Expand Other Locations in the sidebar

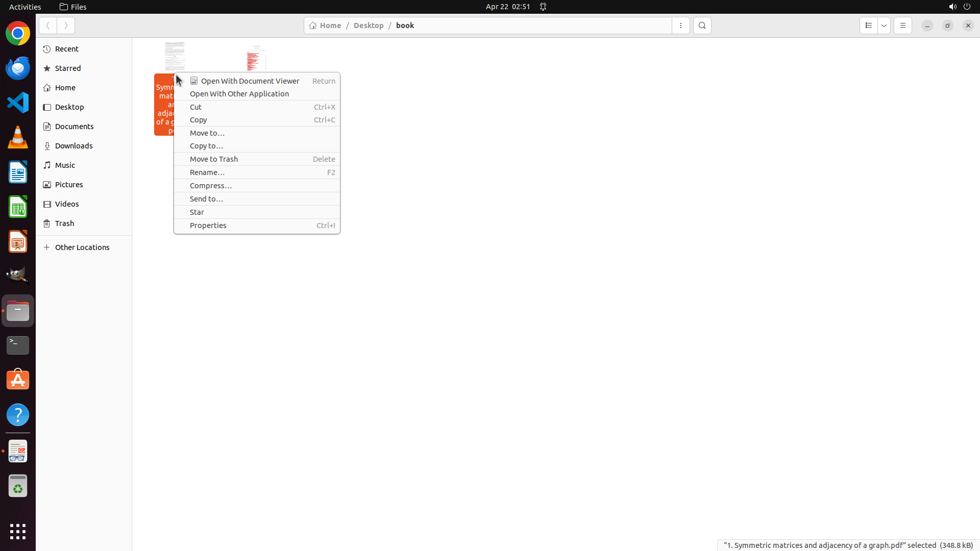pos(82,247)
